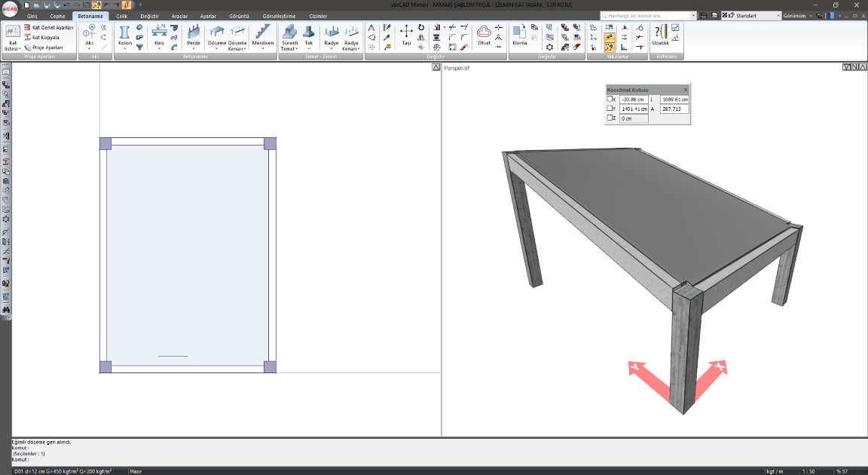
Task: Select the Kolon column tool
Action: point(125,35)
